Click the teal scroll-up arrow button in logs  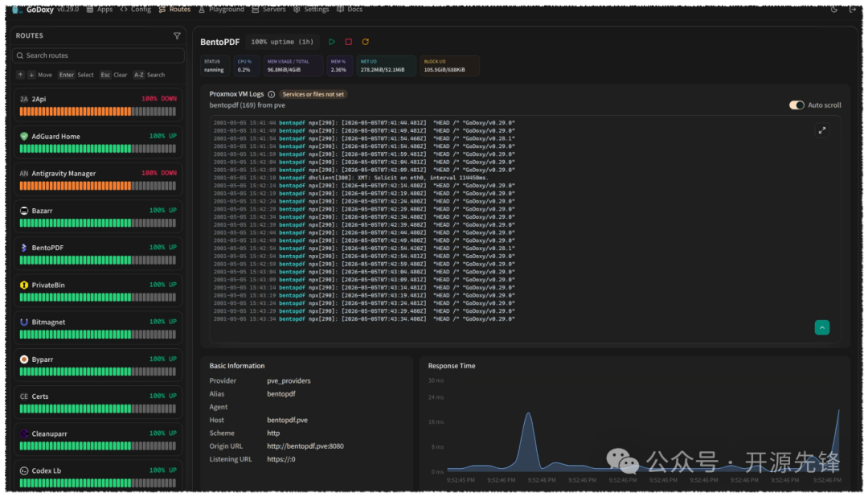pyautogui.click(x=822, y=327)
